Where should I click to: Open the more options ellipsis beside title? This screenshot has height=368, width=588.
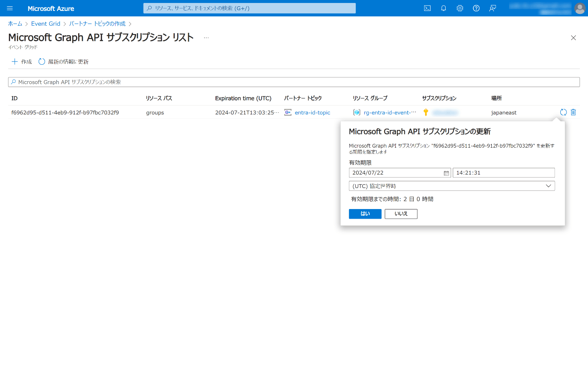206,38
